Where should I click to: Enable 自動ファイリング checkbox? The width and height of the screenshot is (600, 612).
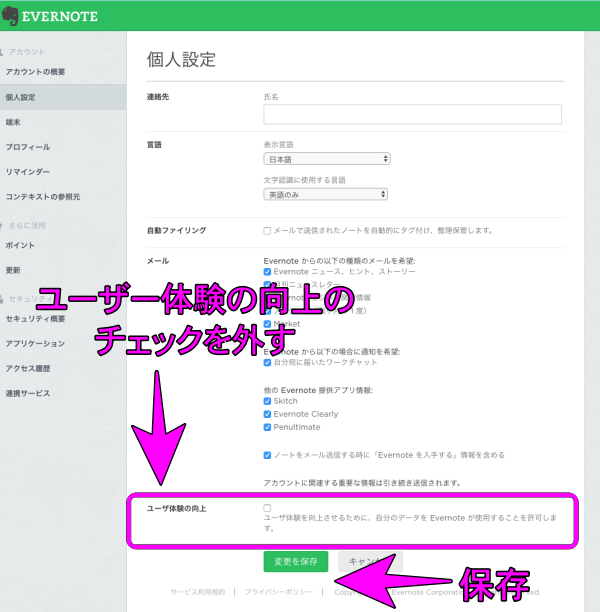[x=267, y=231]
